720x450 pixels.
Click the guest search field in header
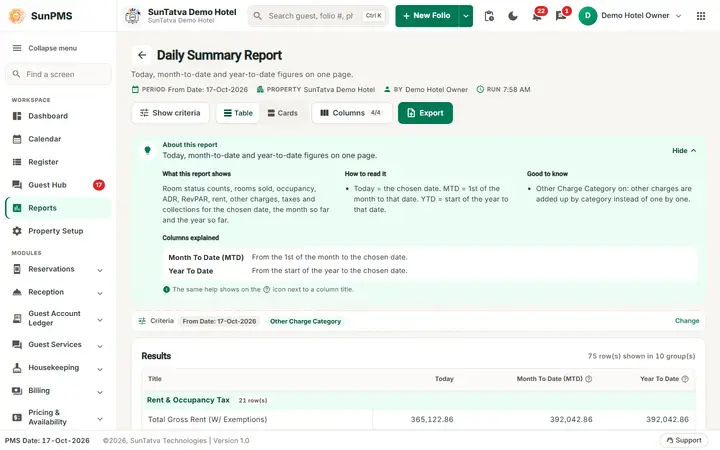pos(318,16)
